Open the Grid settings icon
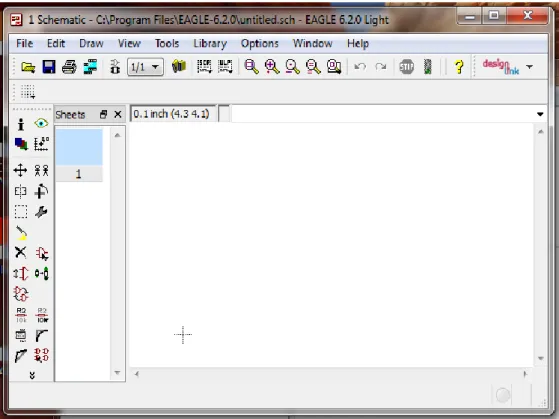Image resolution: width=559 pixels, height=419 pixels. point(28,92)
